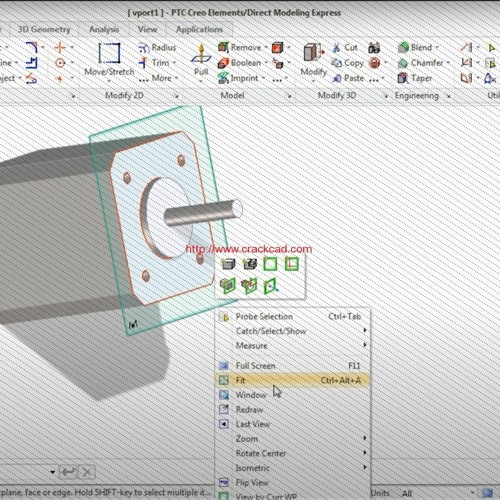Click the Probe Selection icon in context menu
This screenshot has width=500, height=500.
point(224,317)
